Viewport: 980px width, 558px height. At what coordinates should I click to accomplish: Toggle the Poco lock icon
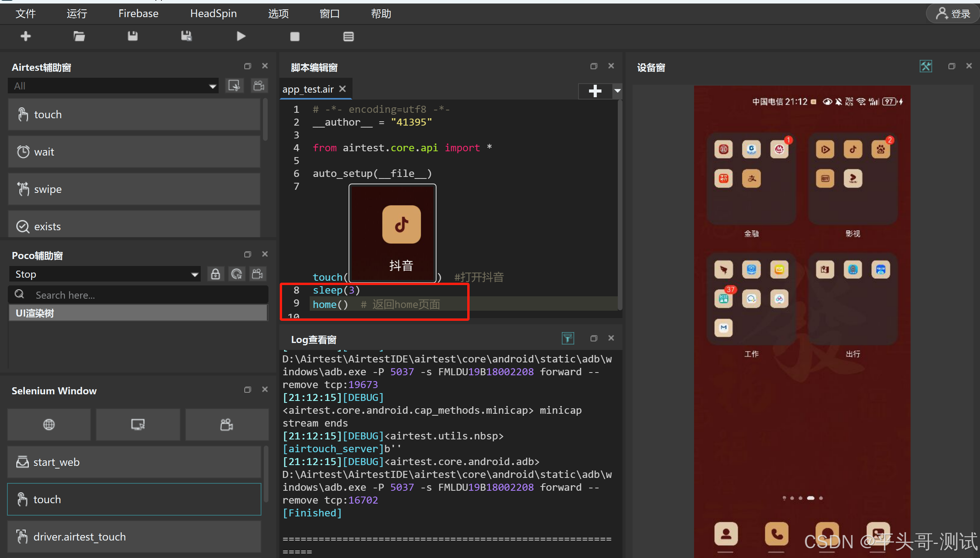215,274
